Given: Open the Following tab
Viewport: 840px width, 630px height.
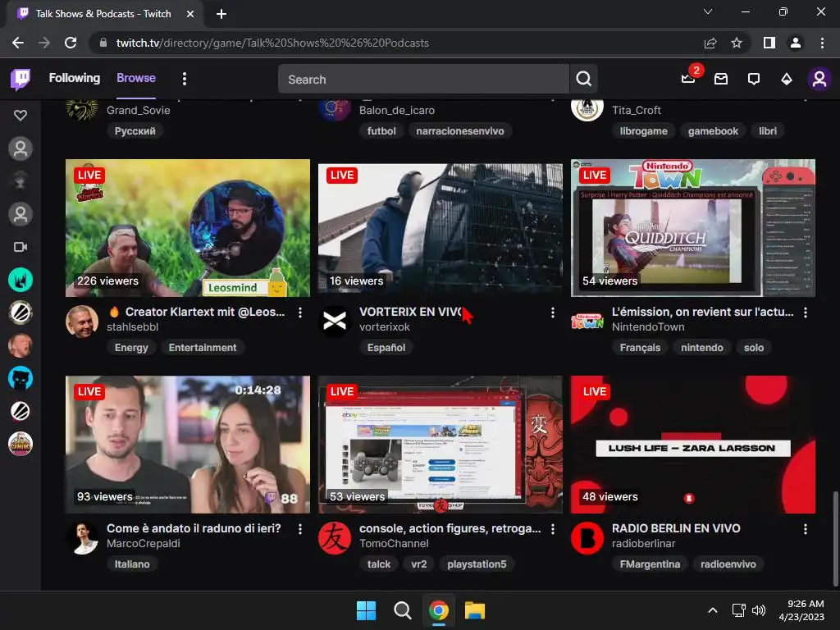Looking at the screenshot, I should pyautogui.click(x=75, y=78).
